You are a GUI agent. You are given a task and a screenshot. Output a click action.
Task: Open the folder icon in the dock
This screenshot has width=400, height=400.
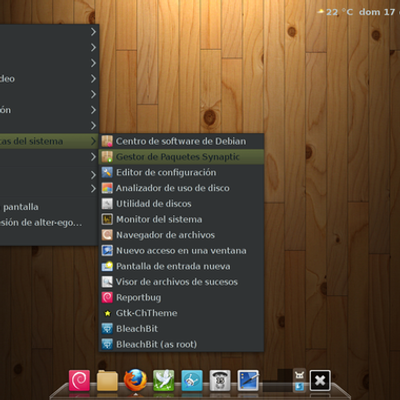107,380
